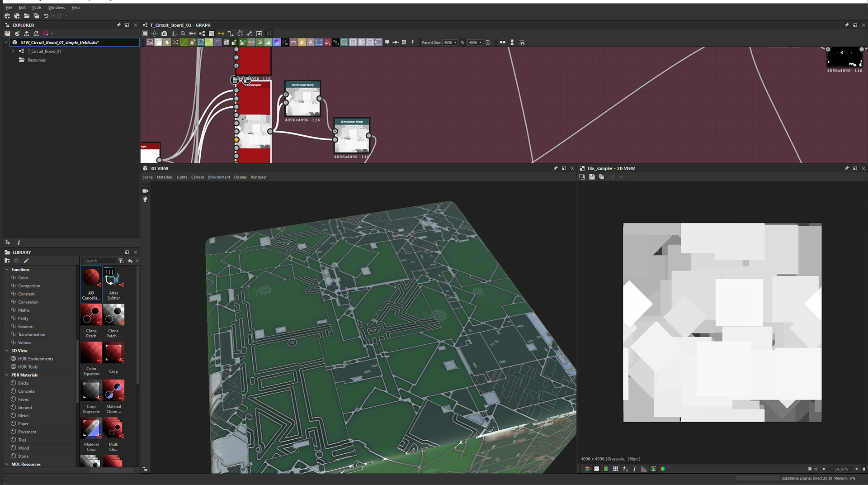Select the magnifier search icon in graph toolbar
The height and width of the screenshot is (485, 868).
pyautogui.click(x=183, y=33)
